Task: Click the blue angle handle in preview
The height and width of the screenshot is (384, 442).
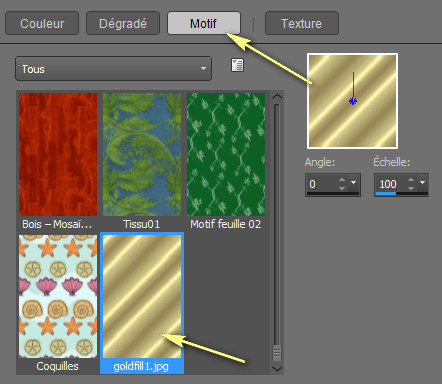Action: (353, 101)
